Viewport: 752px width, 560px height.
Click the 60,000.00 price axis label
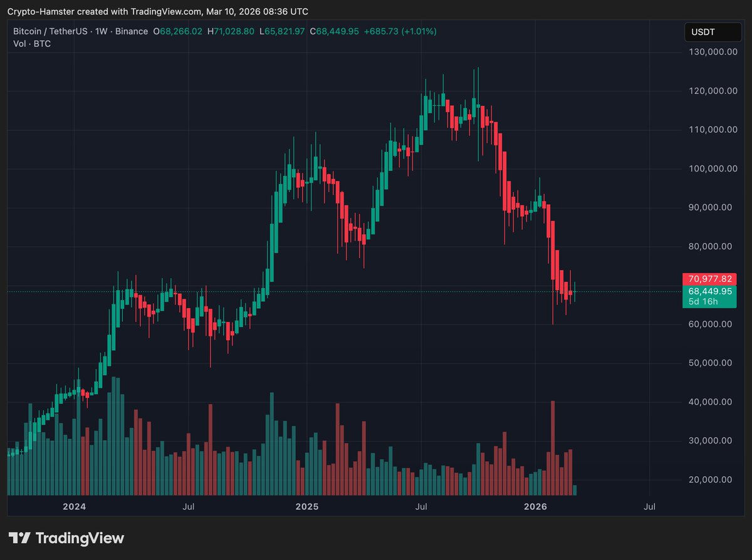pyautogui.click(x=709, y=324)
